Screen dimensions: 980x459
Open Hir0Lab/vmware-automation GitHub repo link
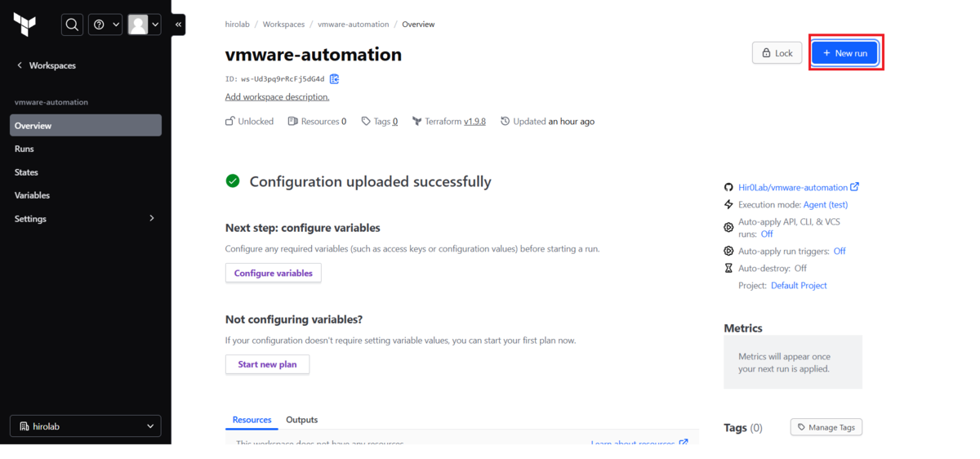coord(799,187)
